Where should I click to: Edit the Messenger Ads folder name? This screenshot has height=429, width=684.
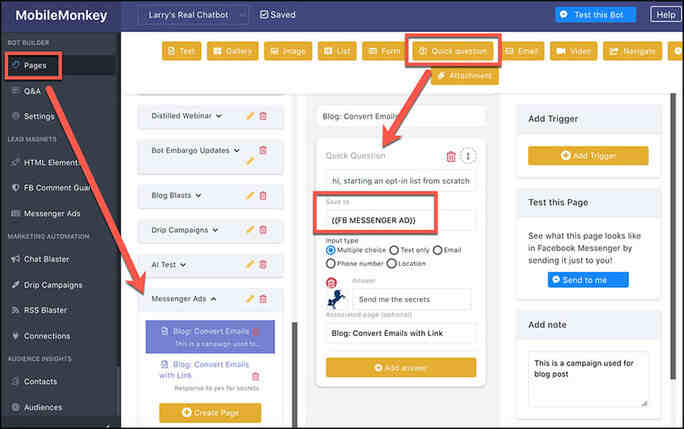pyautogui.click(x=250, y=299)
